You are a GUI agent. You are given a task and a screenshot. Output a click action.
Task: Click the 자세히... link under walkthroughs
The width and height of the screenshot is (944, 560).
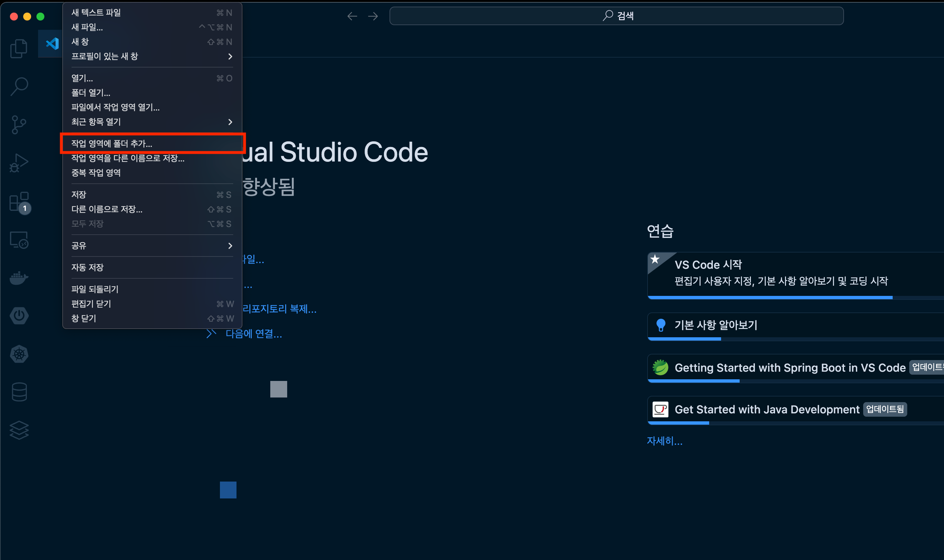coord(664,441)
